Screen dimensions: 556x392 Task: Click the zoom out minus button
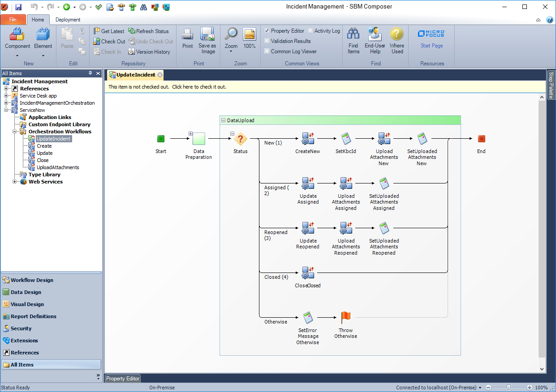coord(488,388)
